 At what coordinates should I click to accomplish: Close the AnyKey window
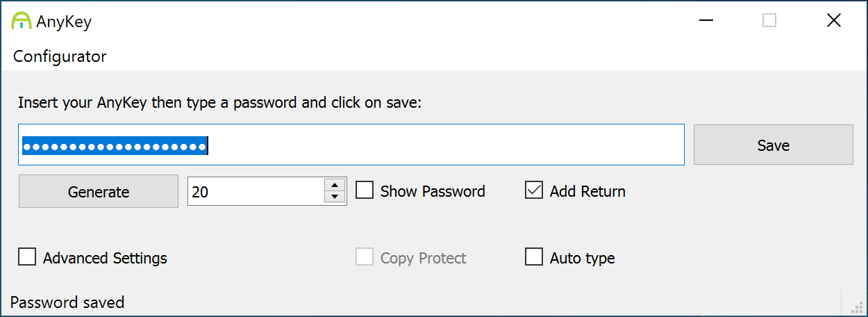[x=834, y=21]
